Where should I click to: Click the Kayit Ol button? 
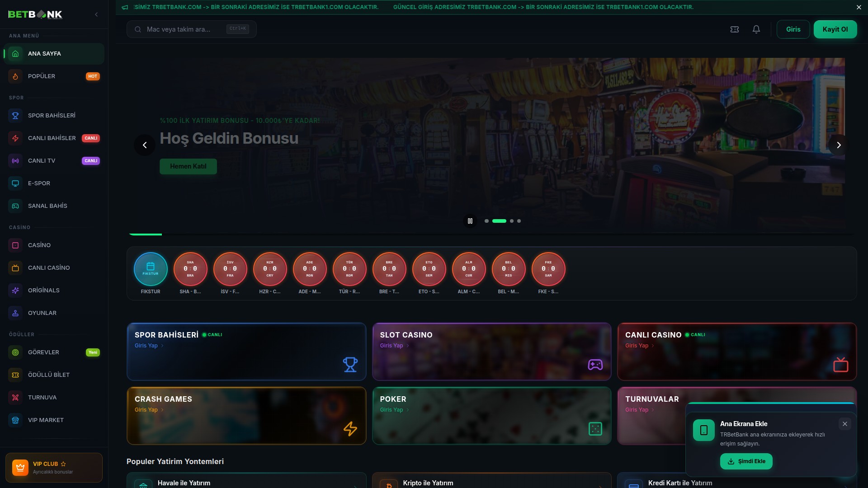(835, 29)
